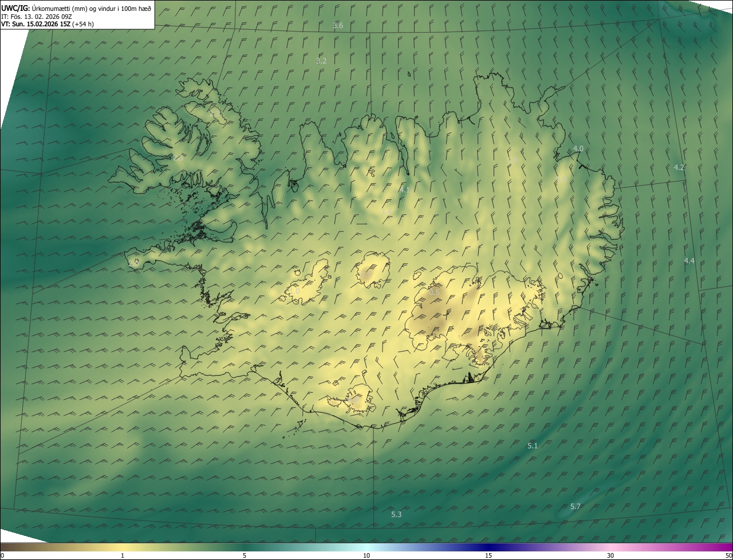Click the 4.2 value label on the map
Image resolution: width=733 pixels, height=560 pixels.
(x=679, y=168)
